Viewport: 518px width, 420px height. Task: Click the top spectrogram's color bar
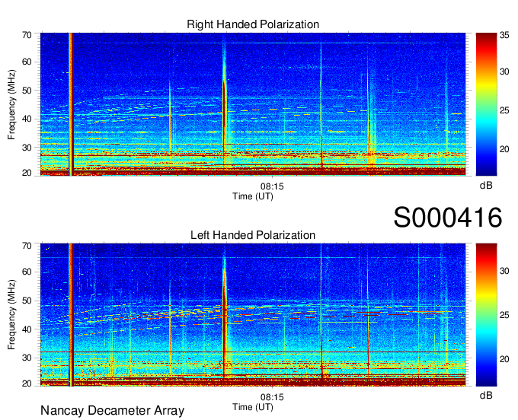coord(486,104)
